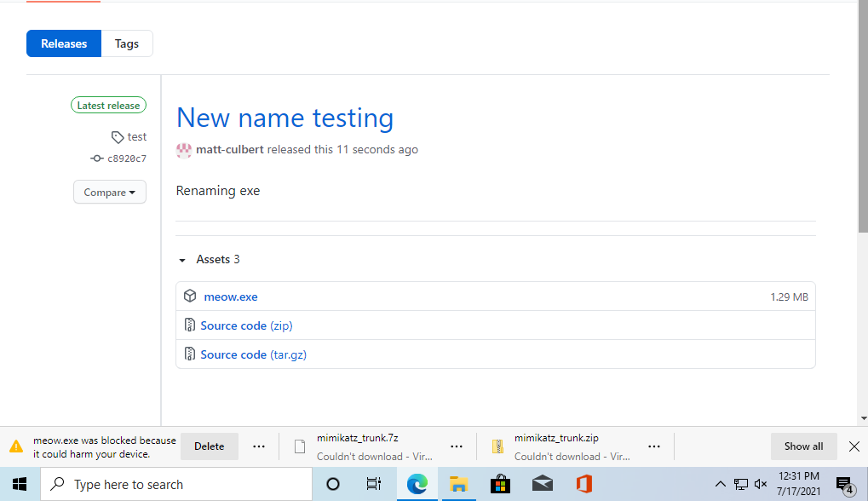
Task: Select the Releases tab
Action: click(x=64, y=43)
